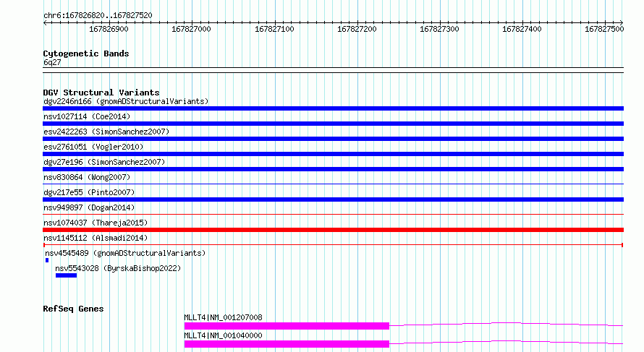
Task: Click the thin red line under nsv1145112
Action: coord(333,245)
